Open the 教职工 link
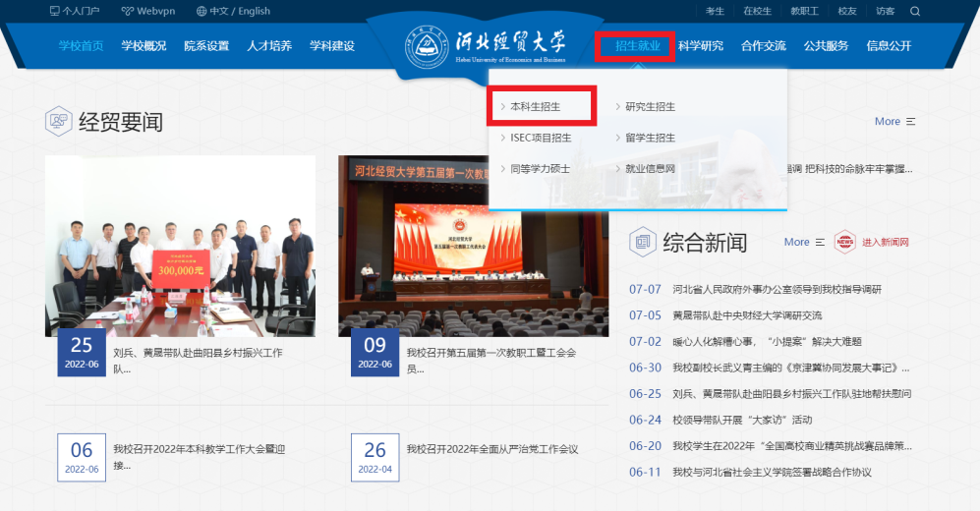Viewport: 980px width, 511px height. point(804,11)
